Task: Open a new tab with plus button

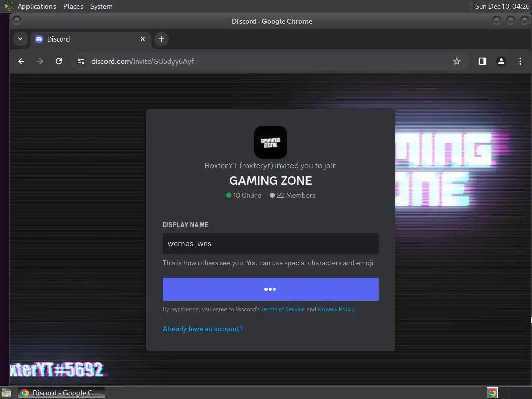Action: [x=162, y=39]
